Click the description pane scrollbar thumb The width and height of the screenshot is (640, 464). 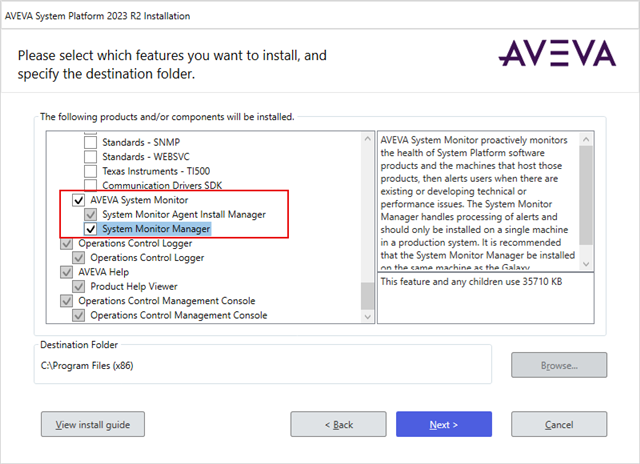[586, 195]
